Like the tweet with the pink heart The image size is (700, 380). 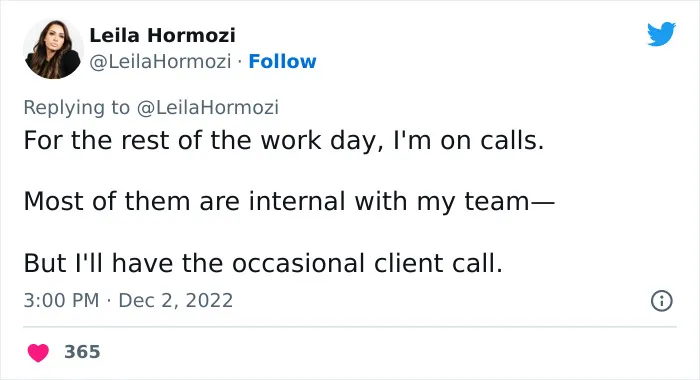point(38,353)
